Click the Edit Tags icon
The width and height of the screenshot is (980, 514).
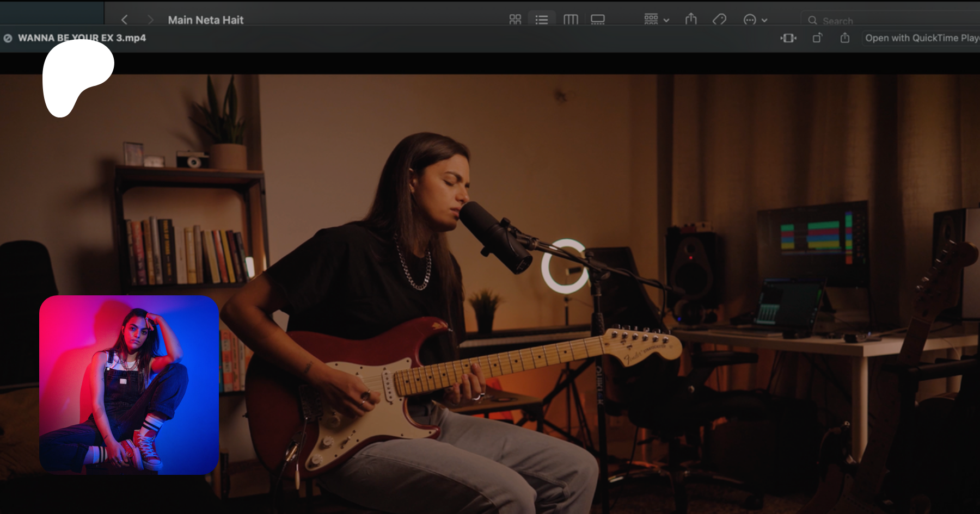(x=719, y=20)
